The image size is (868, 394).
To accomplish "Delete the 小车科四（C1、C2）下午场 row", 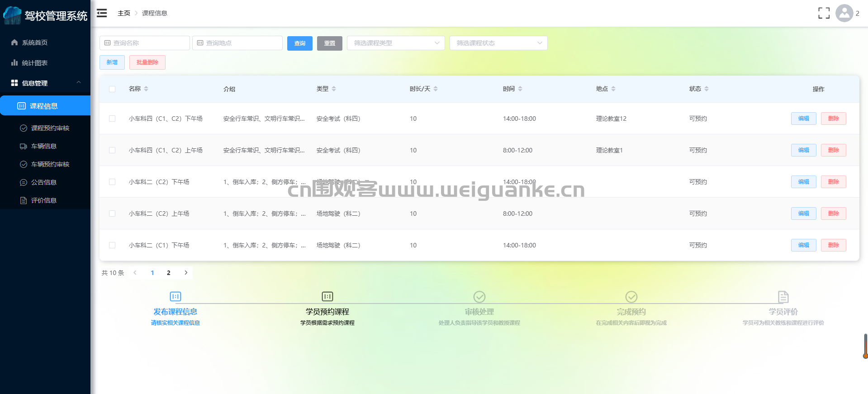I will (834, 119).
